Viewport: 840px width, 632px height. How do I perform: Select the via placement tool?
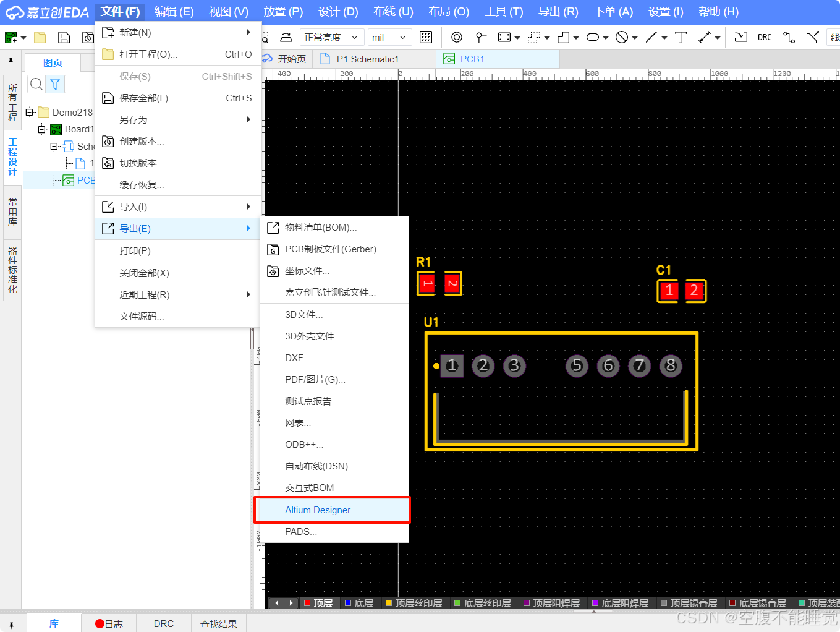457,37
